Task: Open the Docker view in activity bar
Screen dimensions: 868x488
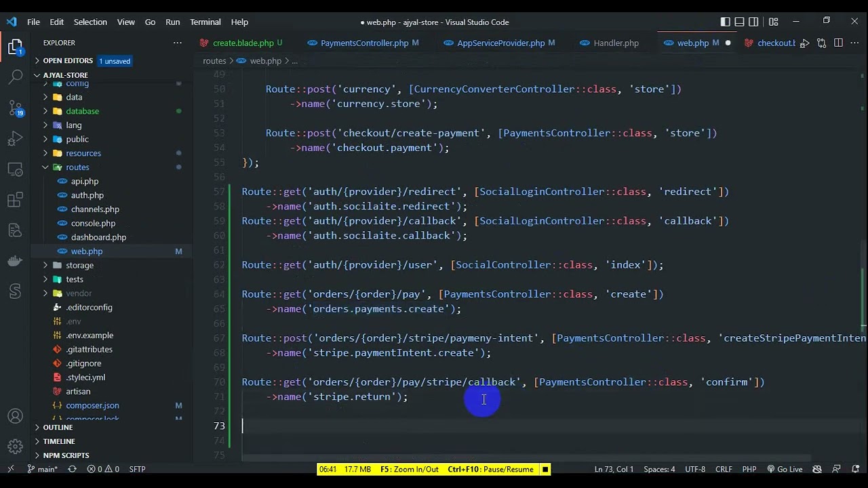Action: (x=15, y=261)
